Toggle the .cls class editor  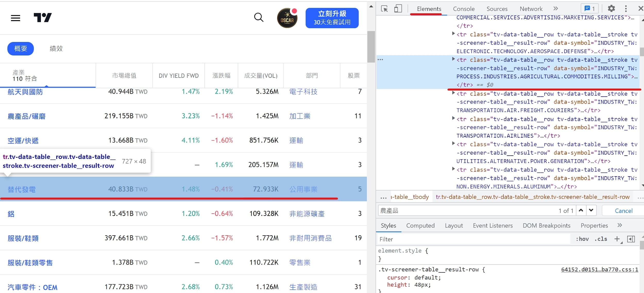(x=600, y=239)
